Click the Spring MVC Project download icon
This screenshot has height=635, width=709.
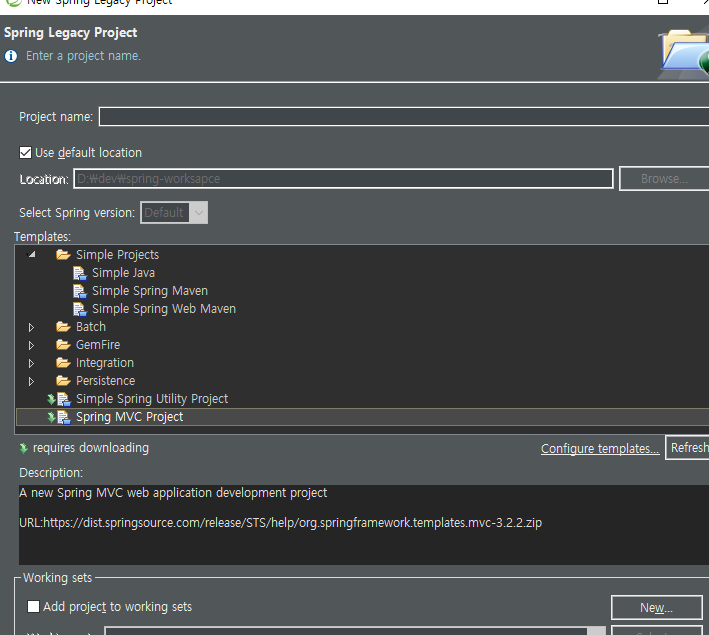[x=52, y=417]
